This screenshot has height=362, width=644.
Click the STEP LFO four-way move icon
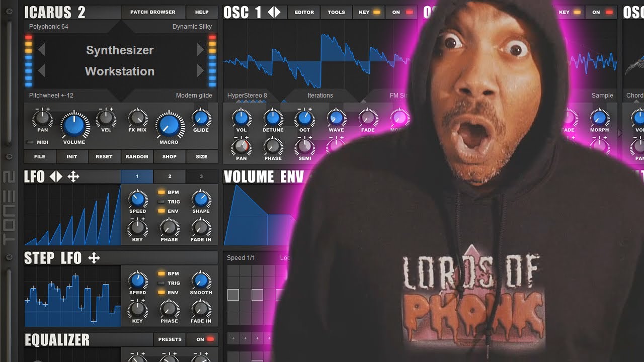94,258
